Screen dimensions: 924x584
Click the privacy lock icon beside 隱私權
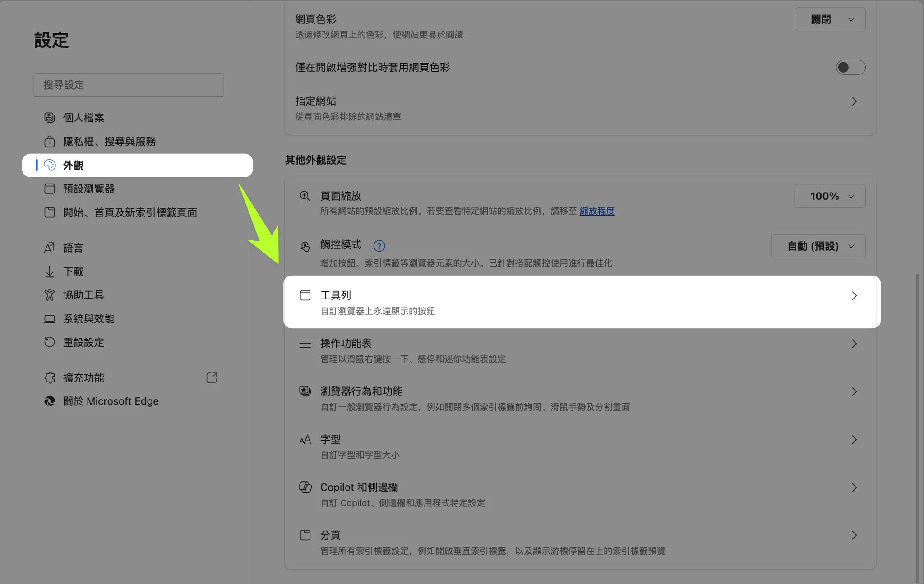pyautogui.click(x=50, y=142)
